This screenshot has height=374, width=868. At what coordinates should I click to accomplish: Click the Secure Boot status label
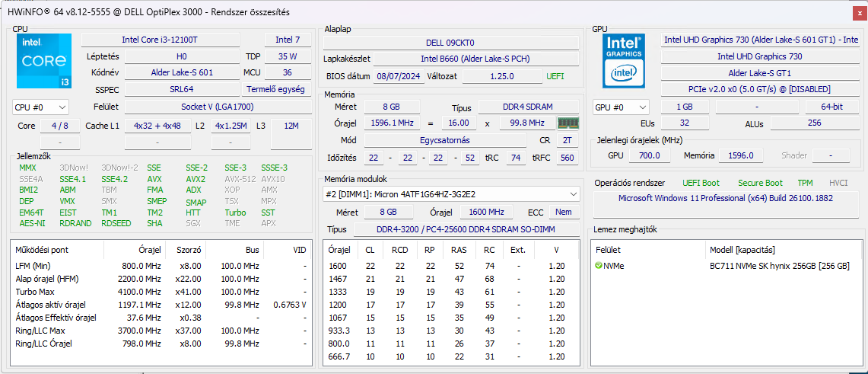pos(760,183)
